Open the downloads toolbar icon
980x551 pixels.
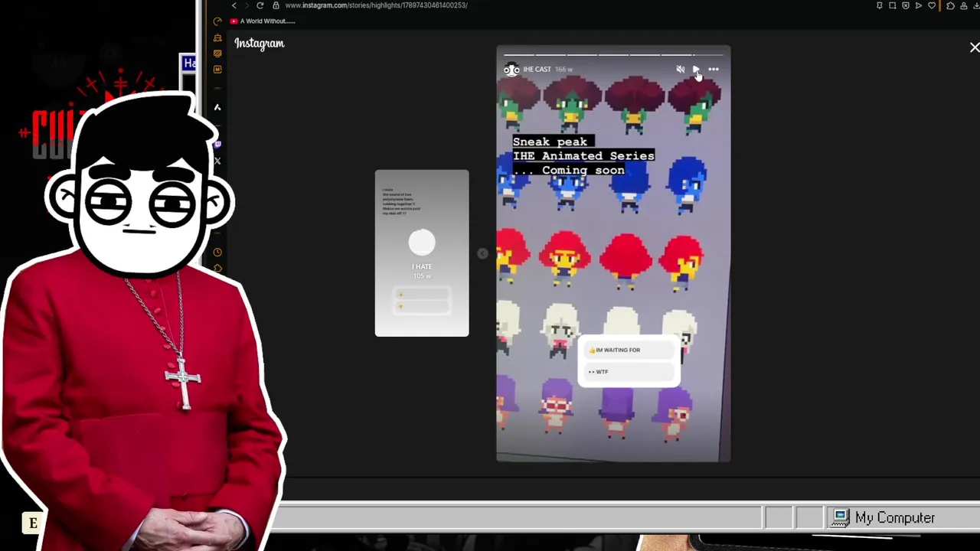click(976, 5)
